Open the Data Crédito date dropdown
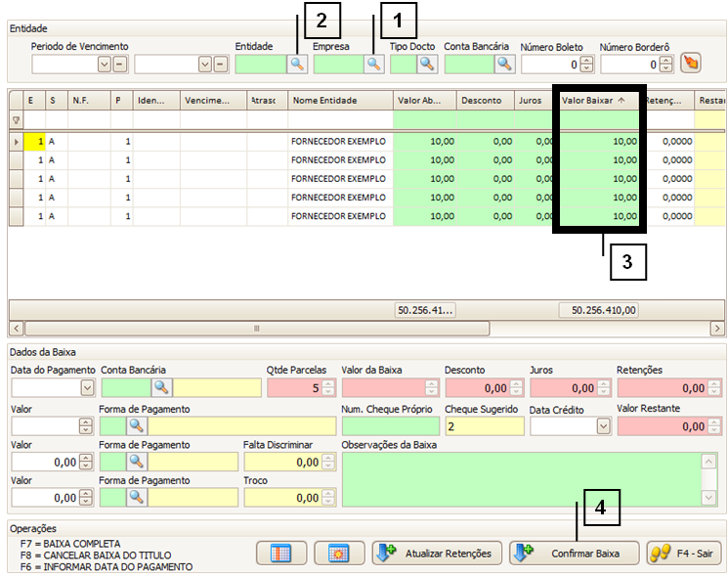Image resolution: width=728 pixels, height=577 pixels. coord(601,426)
